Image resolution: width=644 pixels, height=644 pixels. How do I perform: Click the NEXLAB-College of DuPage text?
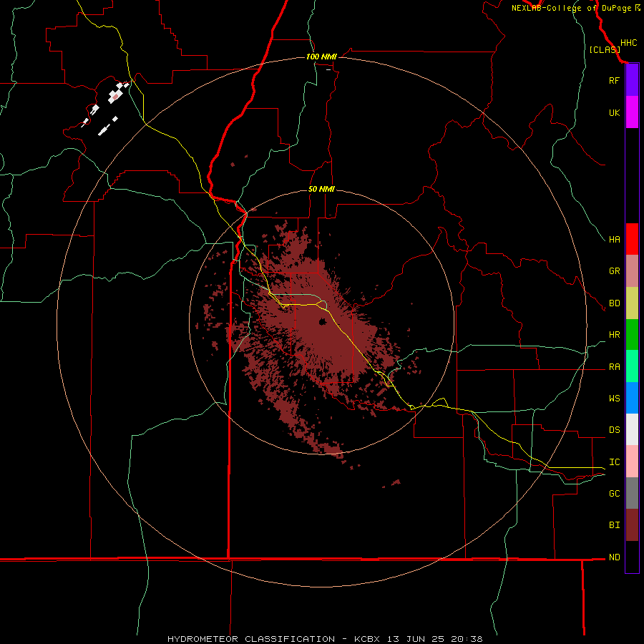(571, 8)
